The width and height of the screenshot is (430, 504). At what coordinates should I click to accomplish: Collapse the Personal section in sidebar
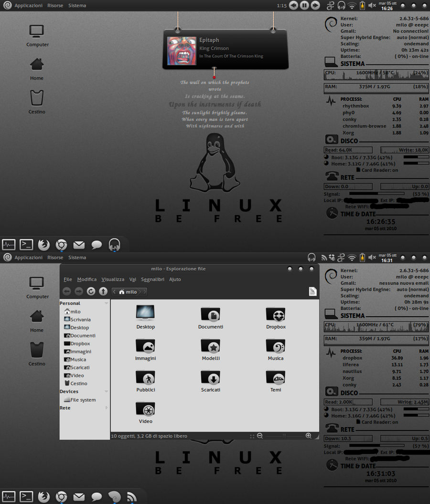pos(106,303)
